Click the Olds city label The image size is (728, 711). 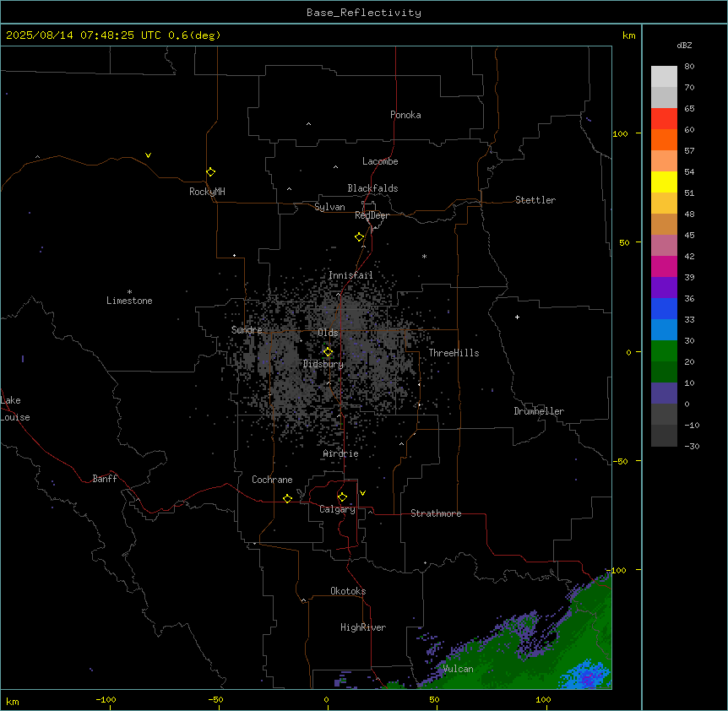coord(328,333)
